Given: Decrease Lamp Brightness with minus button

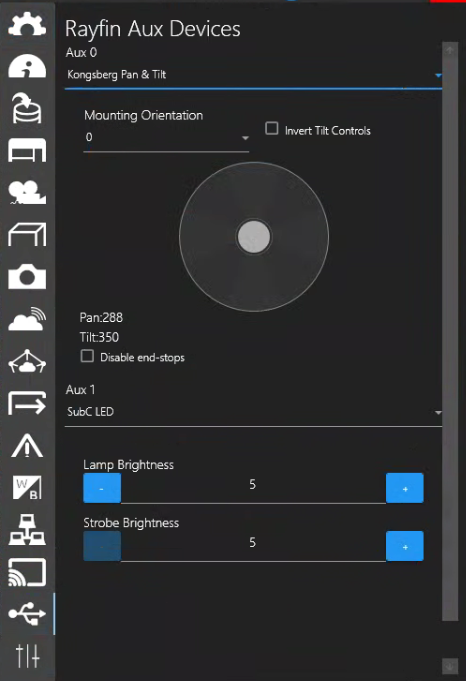Looking at the screenshot, I should (x=102, y=488).
